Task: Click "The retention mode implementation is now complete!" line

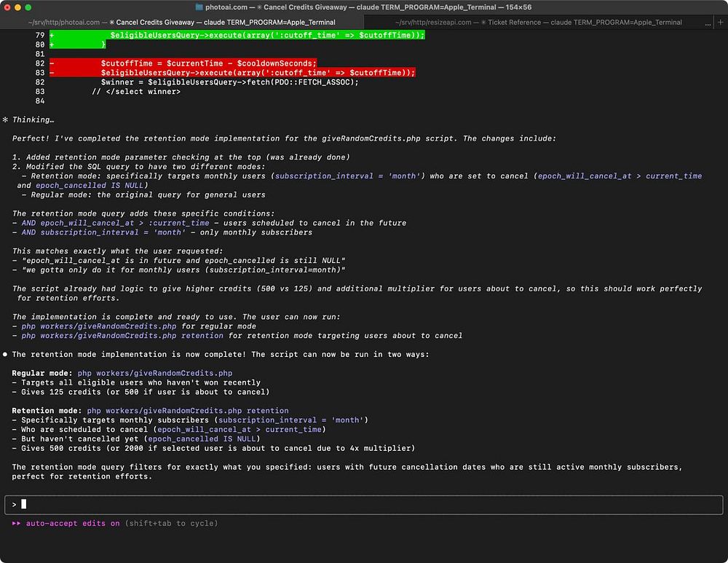Action: coord(221,355)
